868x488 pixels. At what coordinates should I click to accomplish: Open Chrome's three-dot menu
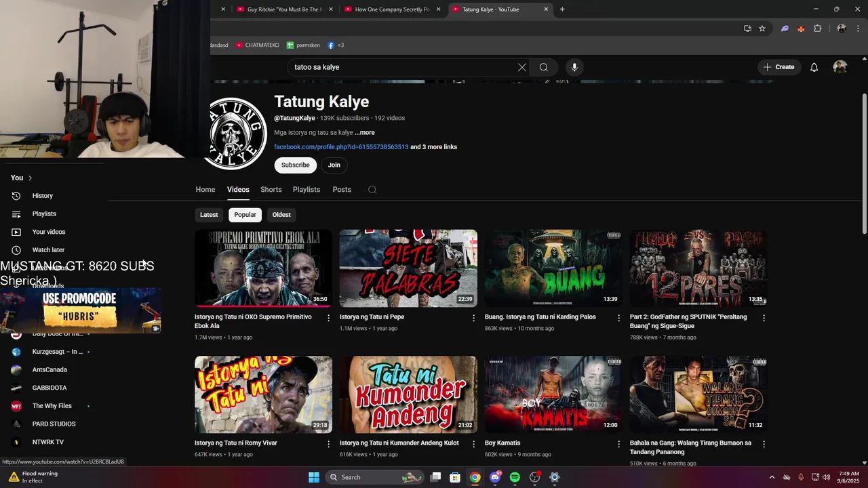pyautogui.click(x=857, y=28)
